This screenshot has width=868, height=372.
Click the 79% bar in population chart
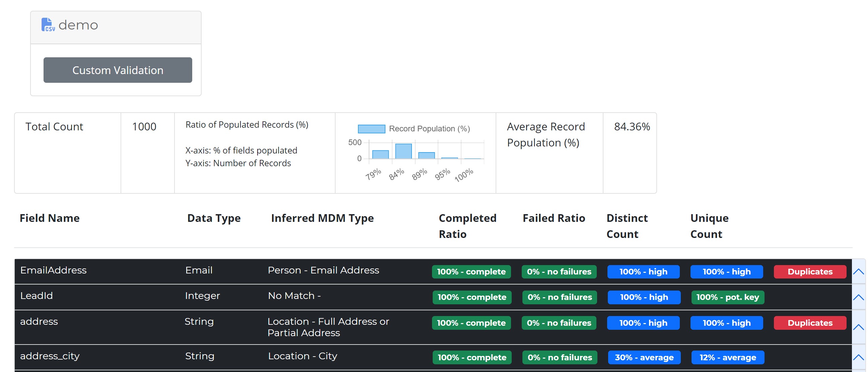[380, 154]
